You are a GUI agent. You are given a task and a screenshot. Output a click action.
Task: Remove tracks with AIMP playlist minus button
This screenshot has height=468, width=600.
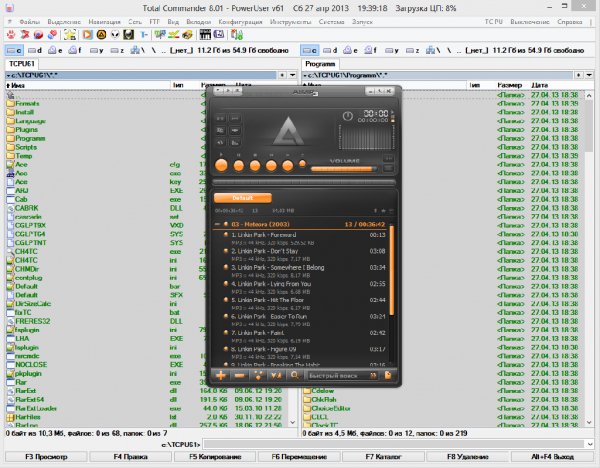240,375
